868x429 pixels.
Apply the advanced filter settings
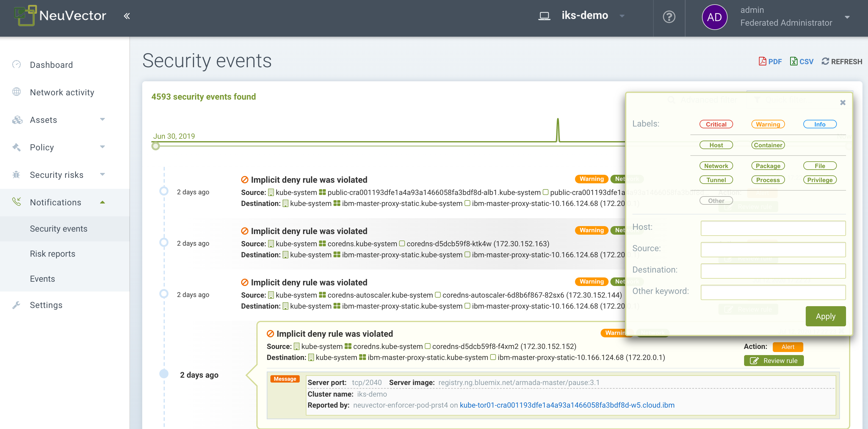pos(825,316)
